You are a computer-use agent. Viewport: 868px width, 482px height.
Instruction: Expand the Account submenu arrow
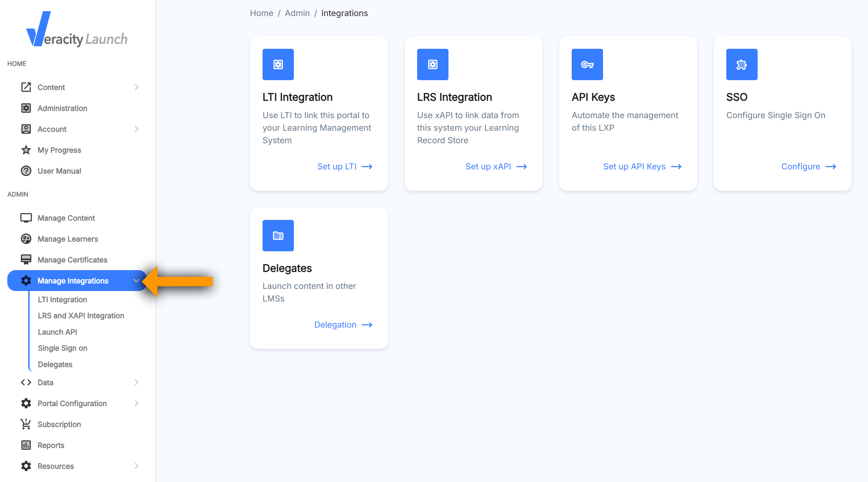click(136, 129)
